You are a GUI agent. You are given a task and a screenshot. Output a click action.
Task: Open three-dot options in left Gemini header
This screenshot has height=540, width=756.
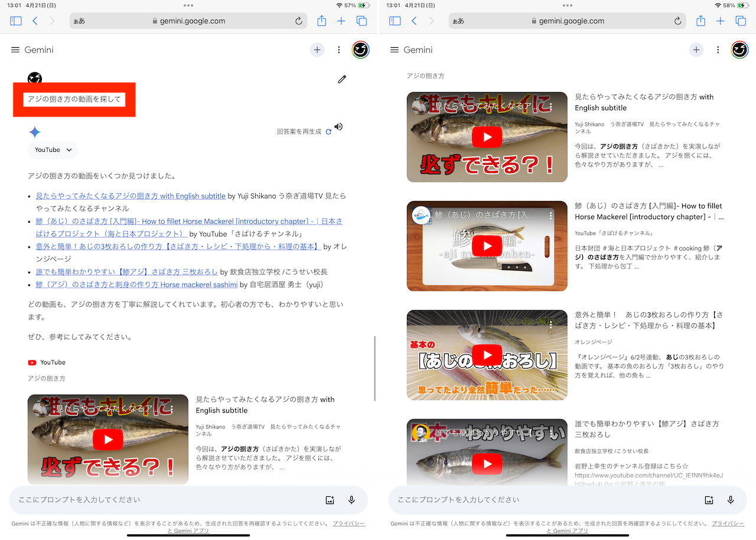coord(339,50)
